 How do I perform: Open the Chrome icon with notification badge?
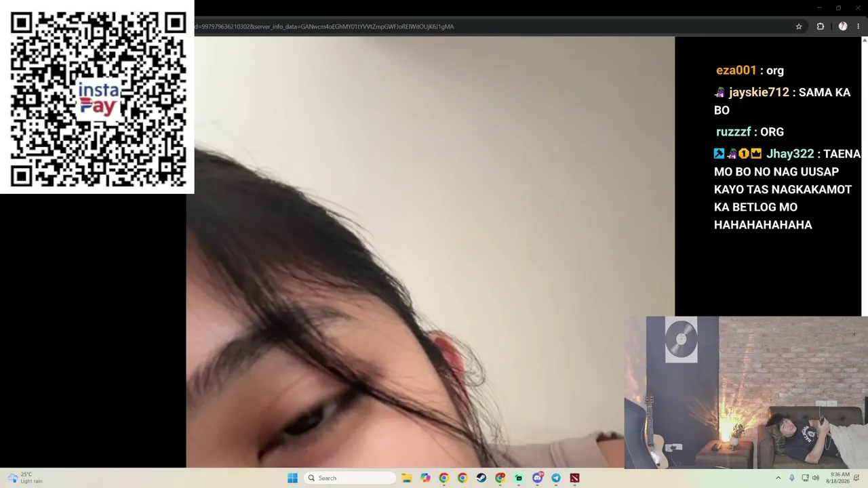[x=500, y=478]
